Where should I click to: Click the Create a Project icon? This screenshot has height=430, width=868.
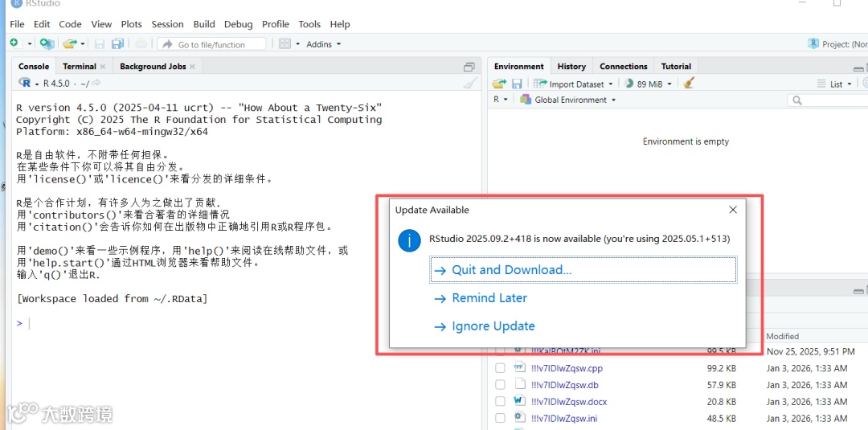47,43
